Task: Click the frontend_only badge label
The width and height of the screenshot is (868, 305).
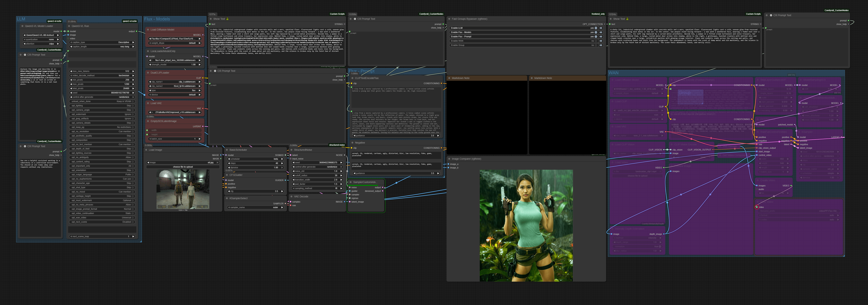Action: click(x=598, y=14)
